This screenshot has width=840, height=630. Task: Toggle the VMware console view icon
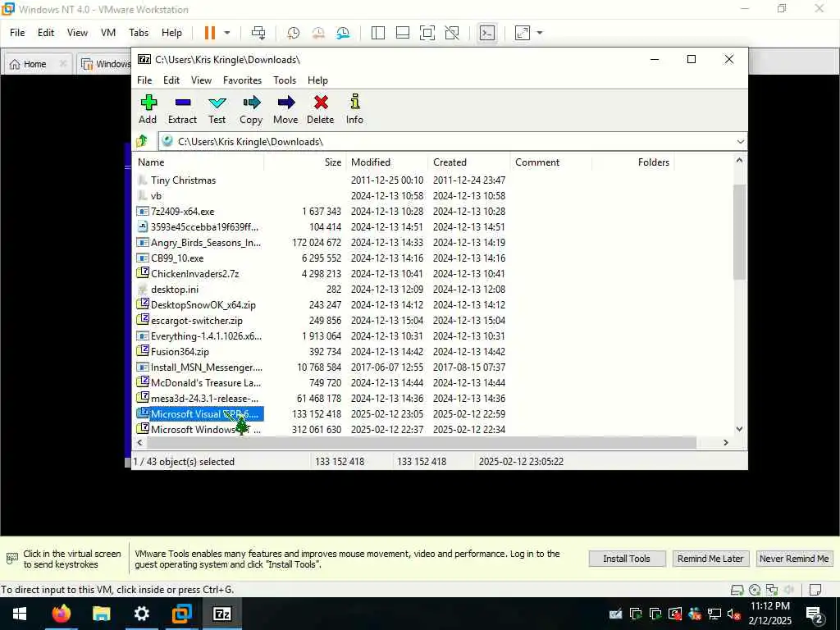[x=487, y=33]
